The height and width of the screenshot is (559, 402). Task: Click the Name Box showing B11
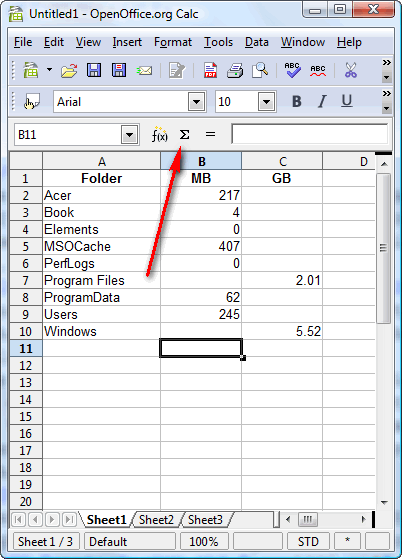pos(68,135)
